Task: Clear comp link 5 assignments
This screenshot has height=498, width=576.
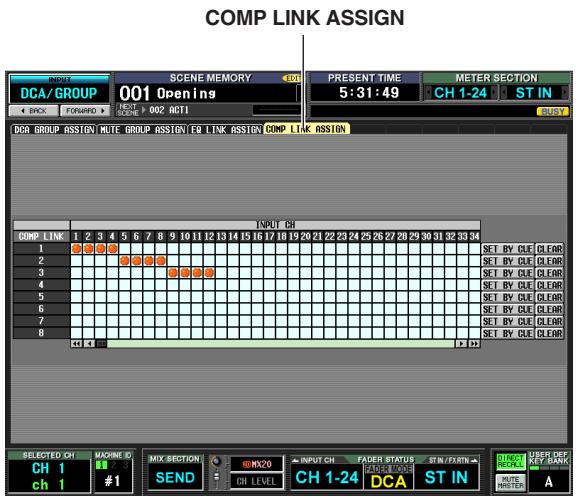Action: 549,297
